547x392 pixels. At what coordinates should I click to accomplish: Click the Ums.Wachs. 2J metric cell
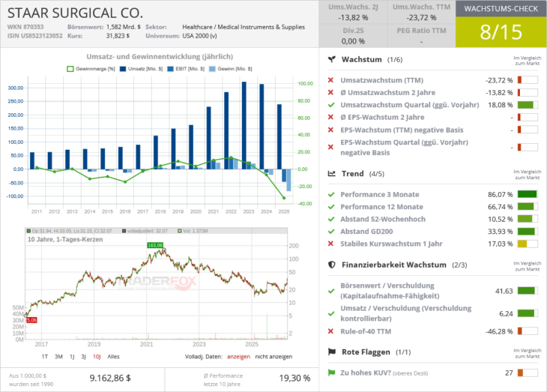pos(353,12)
